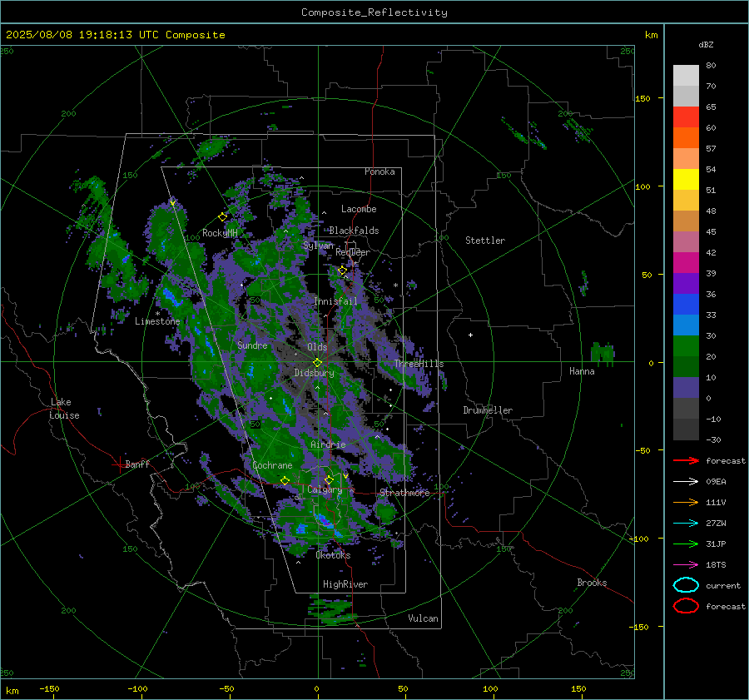Click the green 31JP arrow icon
Screen dimensions: 749x700
686,544
